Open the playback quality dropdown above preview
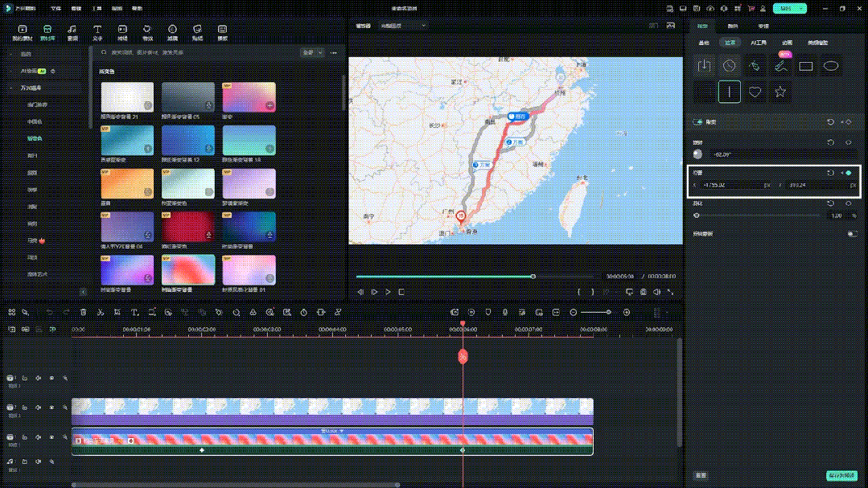Image resolution: width=868 pixels, height=488 pixels. click(x=403, y=26)
